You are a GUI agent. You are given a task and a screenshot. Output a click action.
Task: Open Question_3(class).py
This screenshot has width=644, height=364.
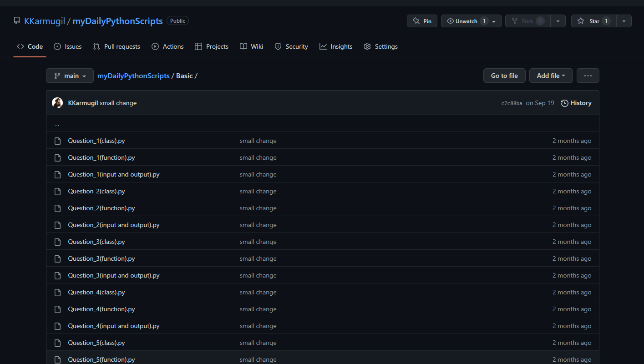pyautogui.click(x=96, y=242)
